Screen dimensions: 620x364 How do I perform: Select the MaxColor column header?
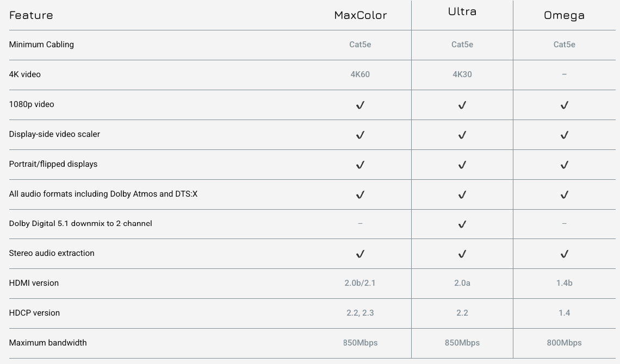click(361, 15)
